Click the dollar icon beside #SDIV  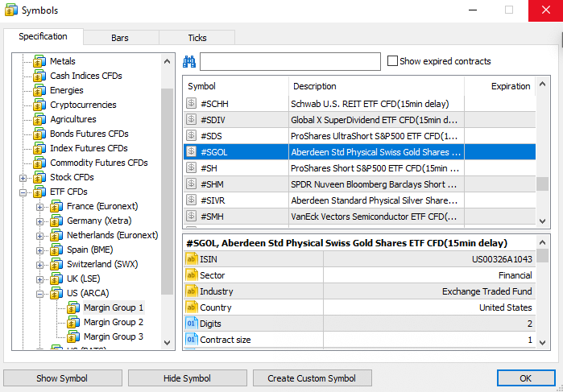pos(192,120)
